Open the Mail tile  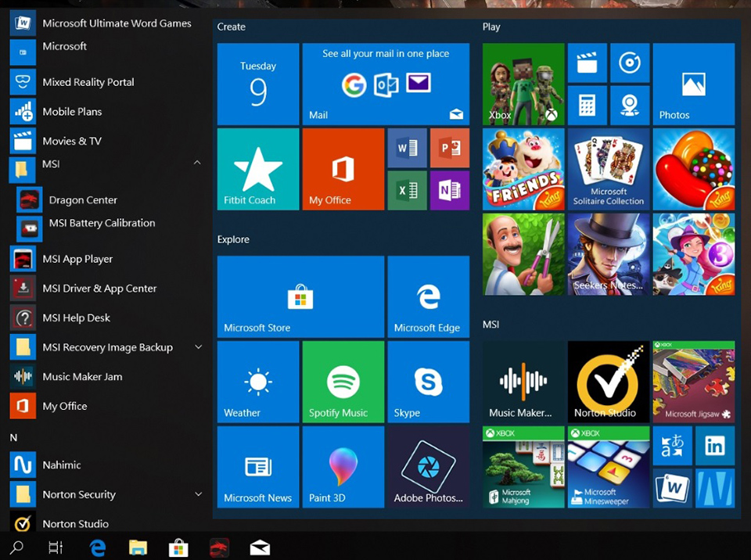pos(386,84)
